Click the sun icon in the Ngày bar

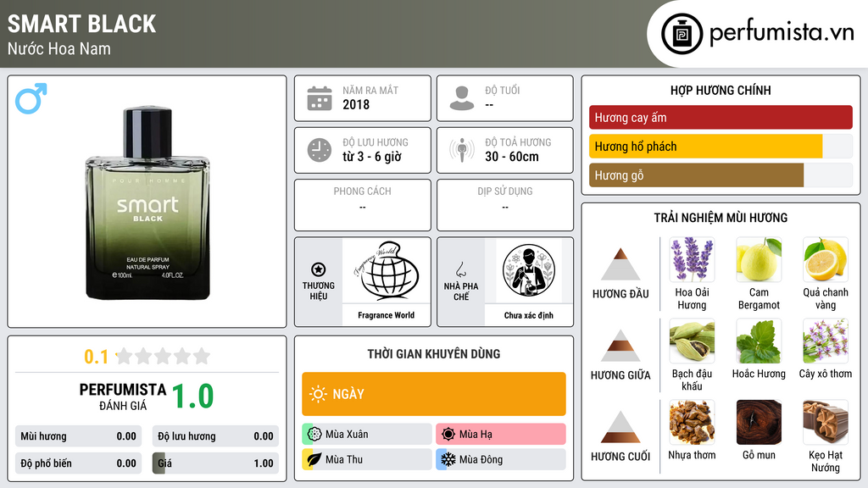[319, 394]
